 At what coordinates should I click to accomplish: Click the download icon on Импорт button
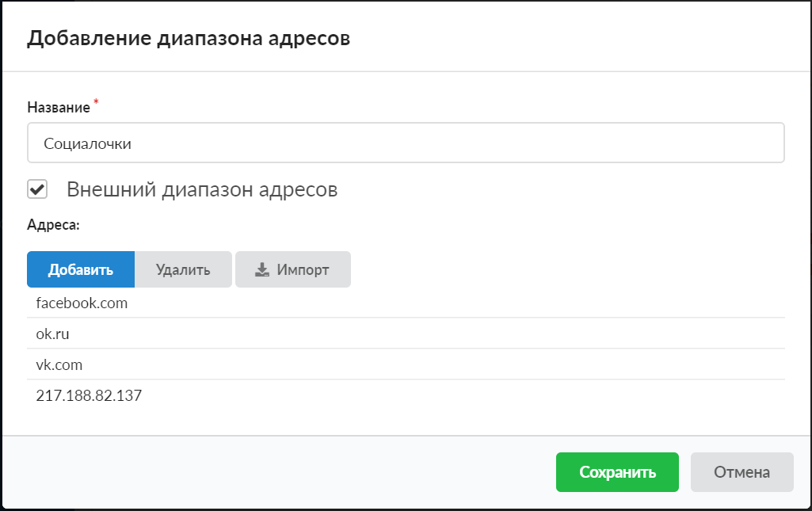tap(262, 269)
